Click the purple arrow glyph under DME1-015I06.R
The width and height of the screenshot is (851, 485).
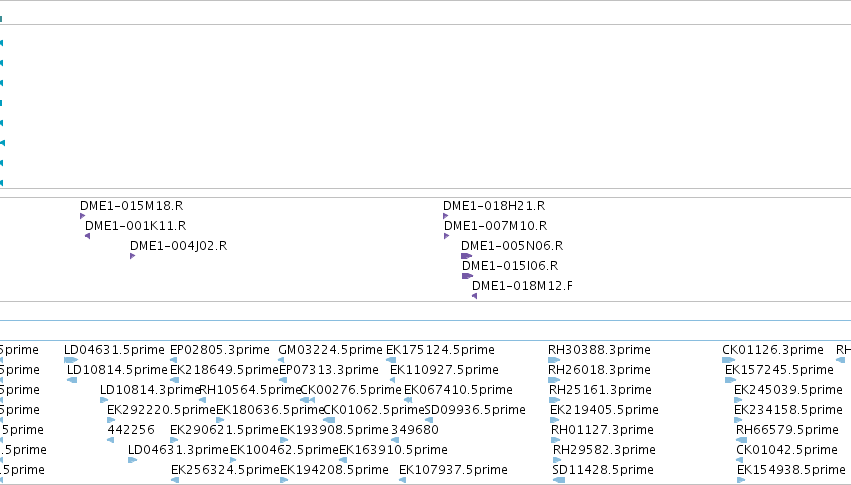coord(467,276)
